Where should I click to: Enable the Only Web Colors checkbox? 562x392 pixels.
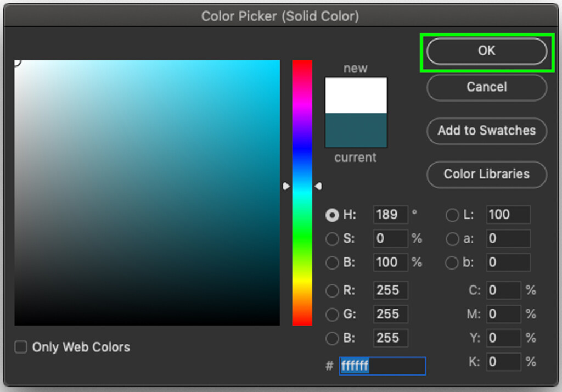[x=21, y=347]
